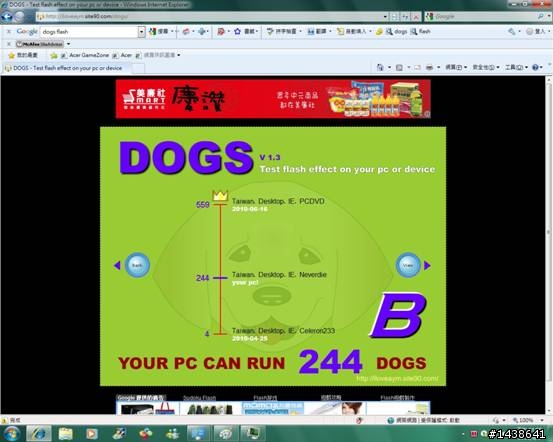
Task: Click the purple left arrow beside Back
Action: (117, 265)
